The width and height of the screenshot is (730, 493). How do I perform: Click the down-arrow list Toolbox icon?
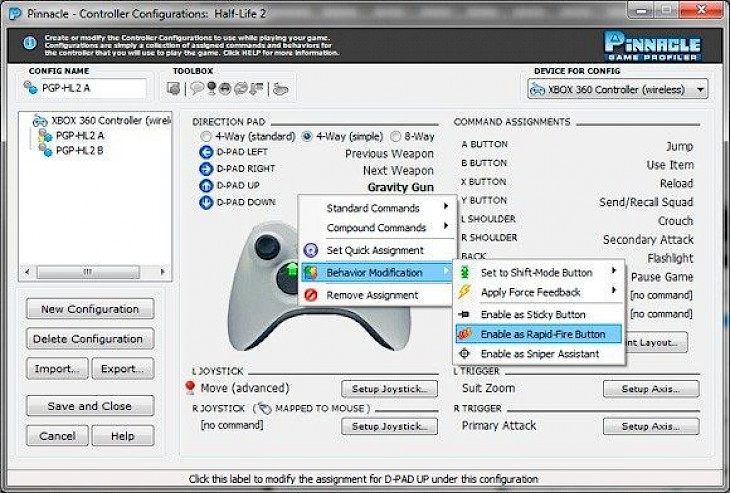click(x=256, y=88)
